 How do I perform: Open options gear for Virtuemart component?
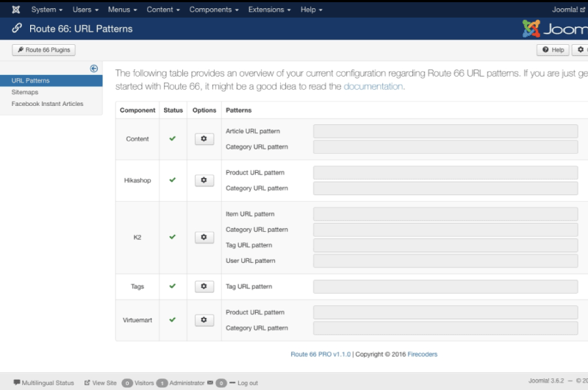click(x=204, y=320)
